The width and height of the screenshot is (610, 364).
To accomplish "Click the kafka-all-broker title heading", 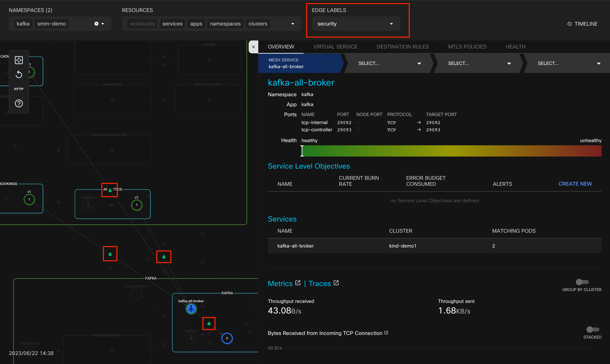I will click(301, 83).
